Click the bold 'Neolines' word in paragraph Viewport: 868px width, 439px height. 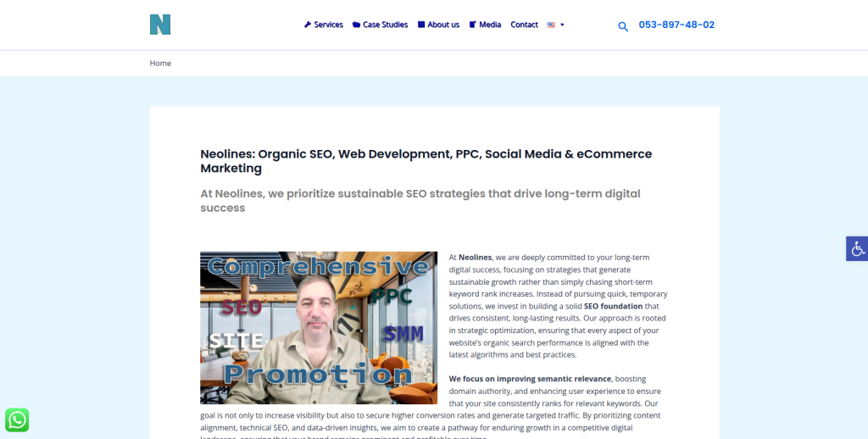click(x=475, y=258)
